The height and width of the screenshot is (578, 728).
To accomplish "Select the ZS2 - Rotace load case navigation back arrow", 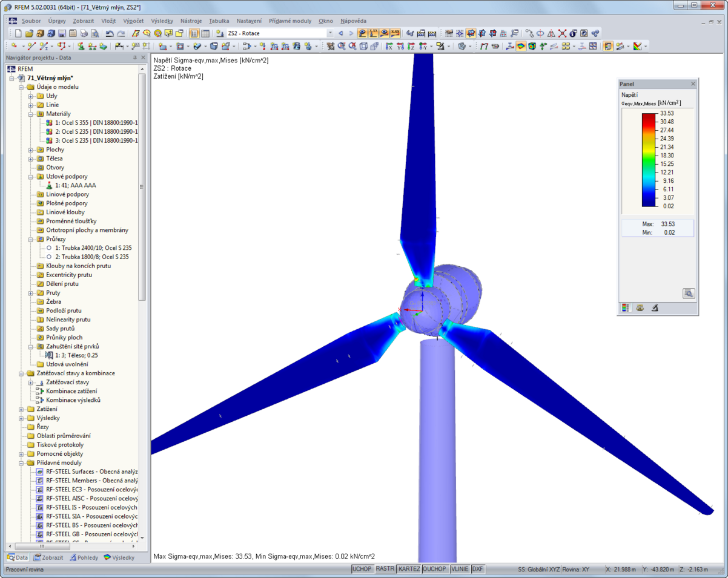I will (341, 33).
